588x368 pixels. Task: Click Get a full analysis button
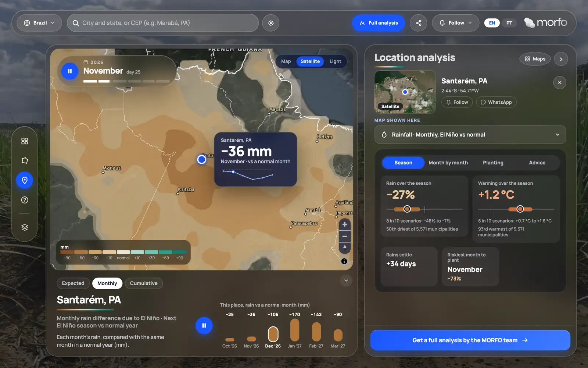[470, 340]
